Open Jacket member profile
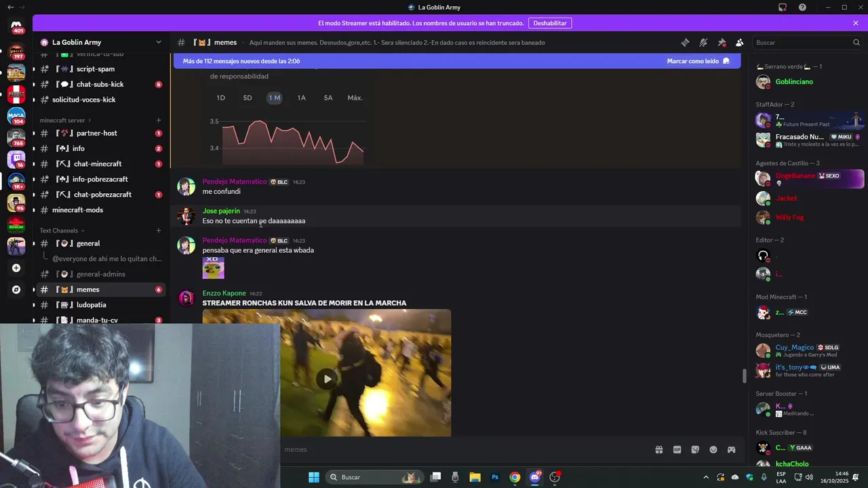This screenshot has width=868, height=488. [808, 199]
